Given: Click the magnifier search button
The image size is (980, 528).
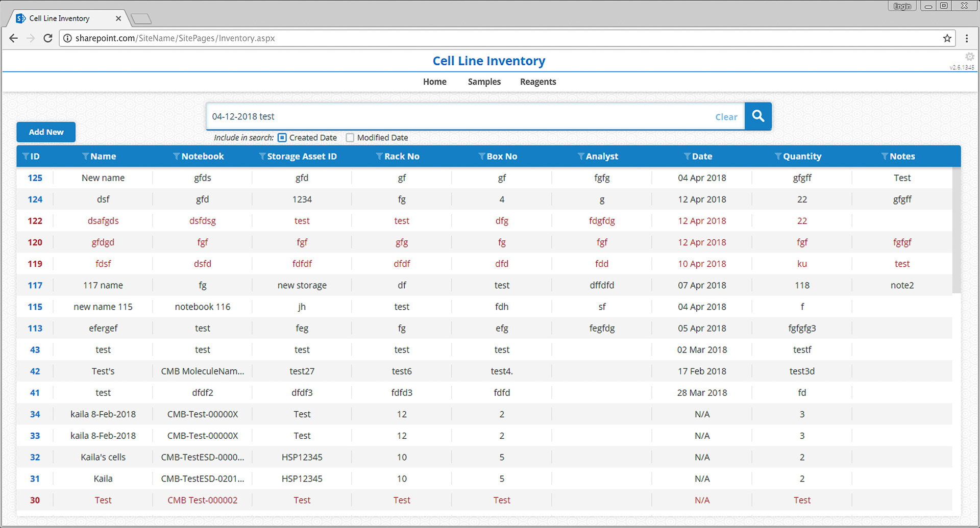Looking at the screenshot, I should [x=758, y=116].
